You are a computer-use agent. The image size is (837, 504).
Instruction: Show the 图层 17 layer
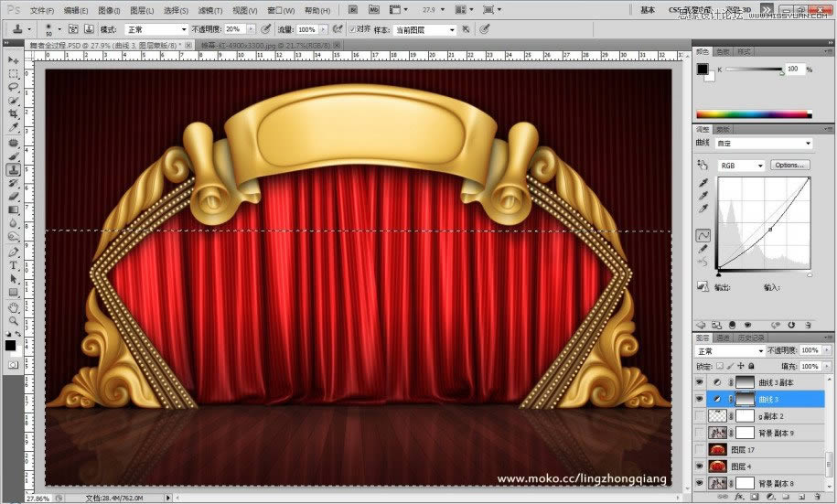point(699,449)
